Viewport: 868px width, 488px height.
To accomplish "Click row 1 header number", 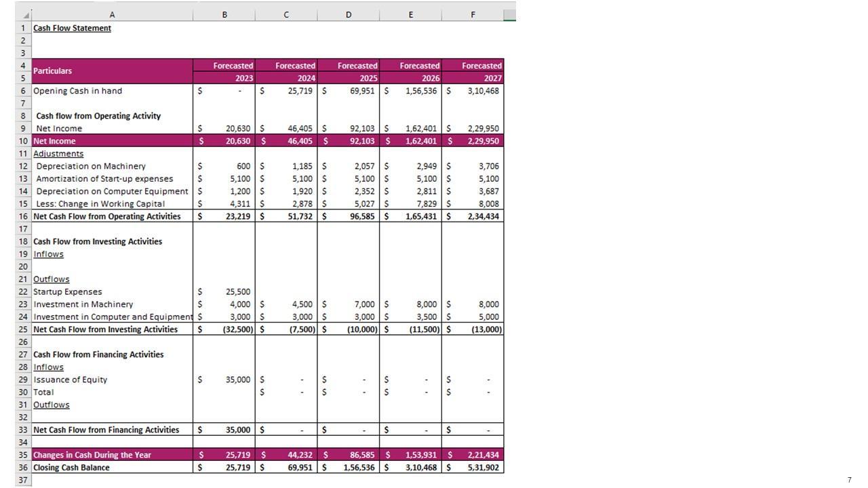I will pos(23,28).
